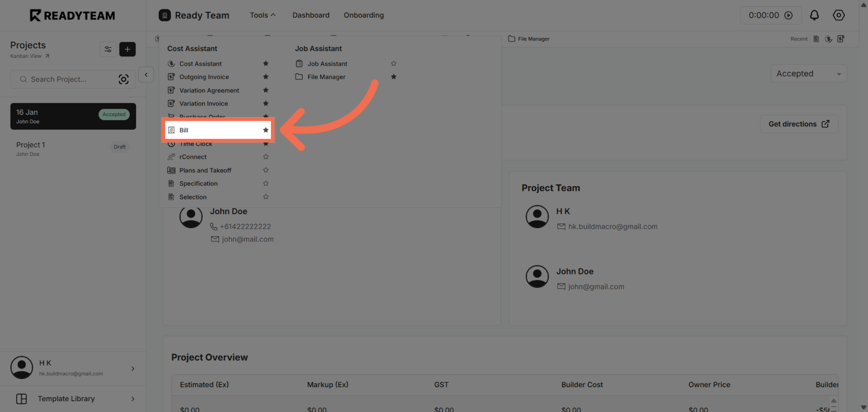The width and height of the screenshot is (868, 412).
Task: Favorite Job Assistant using its star
Action: click(x=394, y=63)
